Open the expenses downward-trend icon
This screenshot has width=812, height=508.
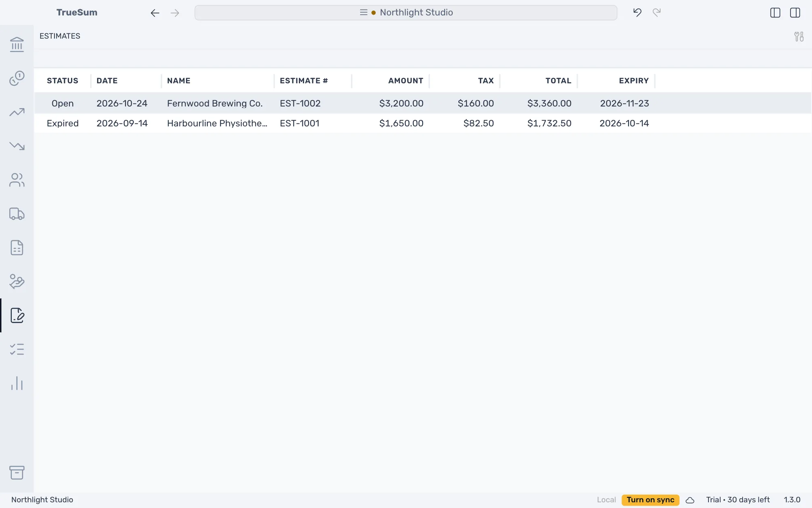[x=17, y=146]
